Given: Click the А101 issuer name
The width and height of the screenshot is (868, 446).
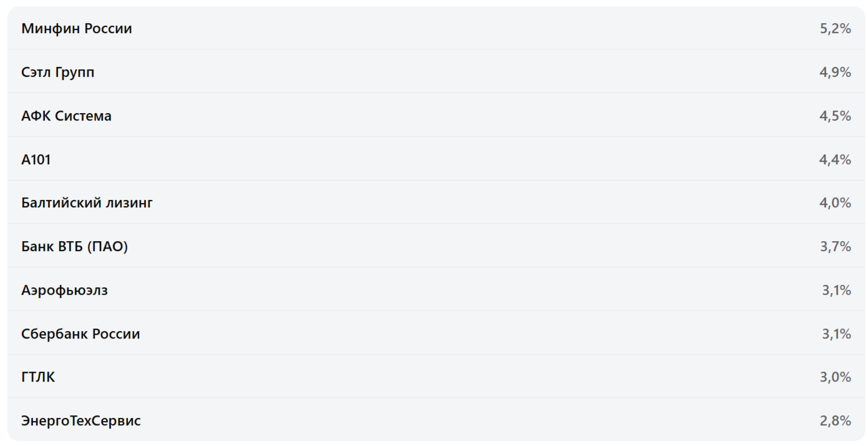Looking at the screenshot, I should pos(36,160).
